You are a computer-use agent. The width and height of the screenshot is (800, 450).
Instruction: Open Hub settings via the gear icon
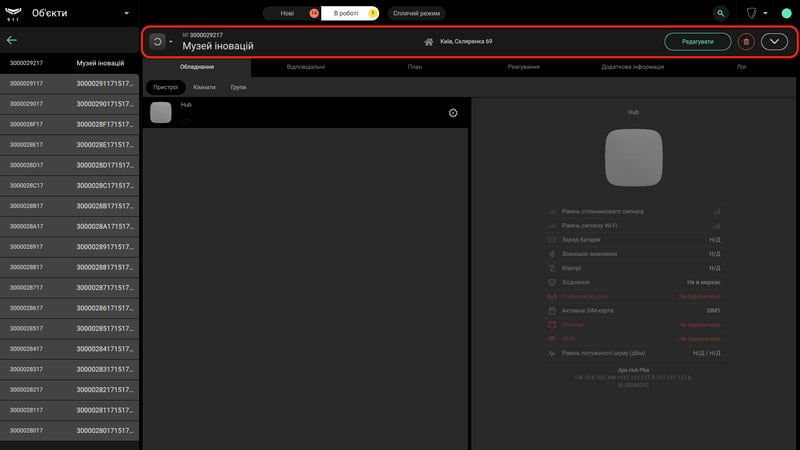[453, 113]
